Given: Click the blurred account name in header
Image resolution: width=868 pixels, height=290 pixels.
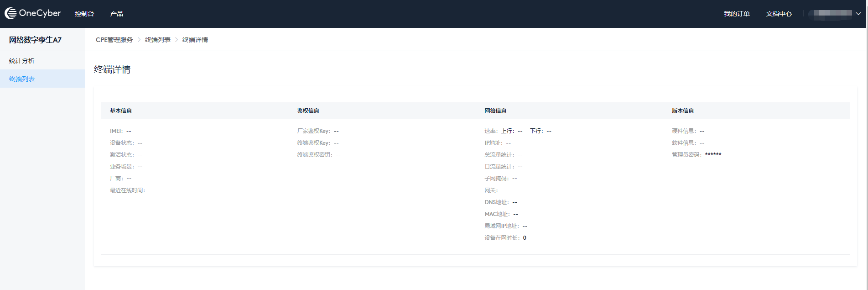Looking at the screenshot, I should 832,13.
